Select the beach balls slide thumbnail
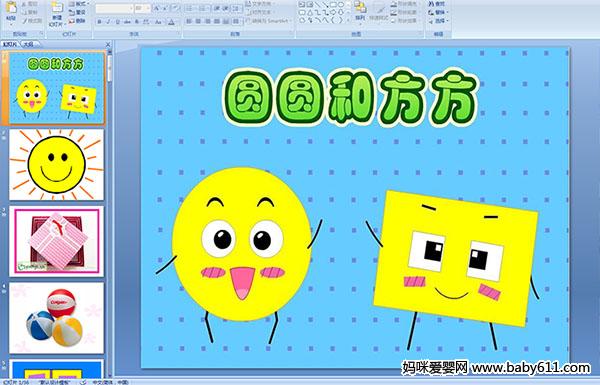 pyautogui.click(x=56, y=318)
